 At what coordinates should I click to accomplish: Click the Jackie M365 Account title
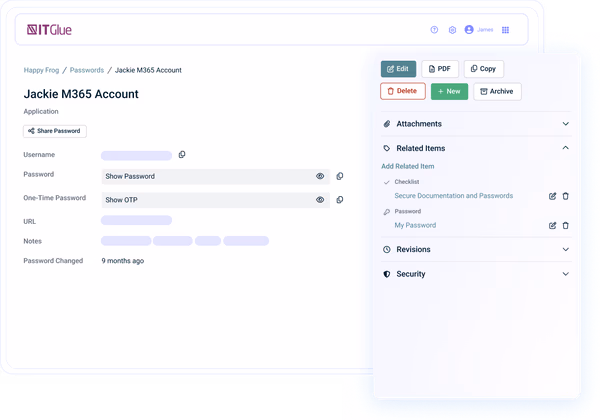click(81, 94)
